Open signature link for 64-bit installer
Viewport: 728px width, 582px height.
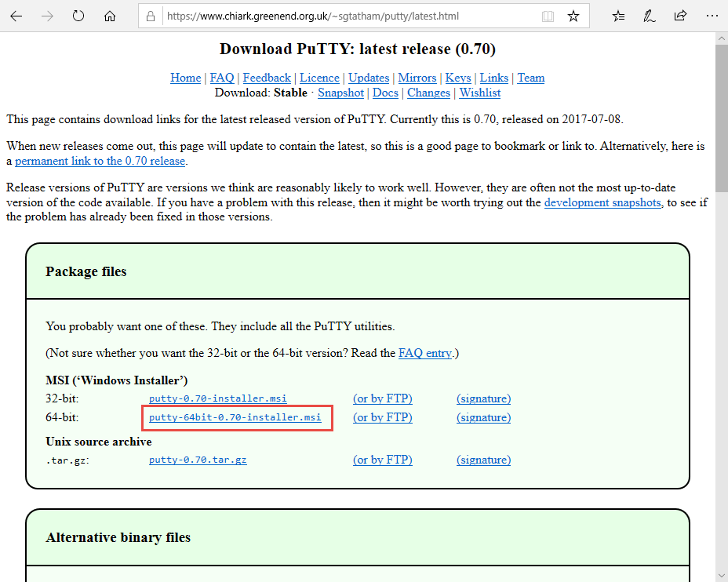[x=484, y=417]
